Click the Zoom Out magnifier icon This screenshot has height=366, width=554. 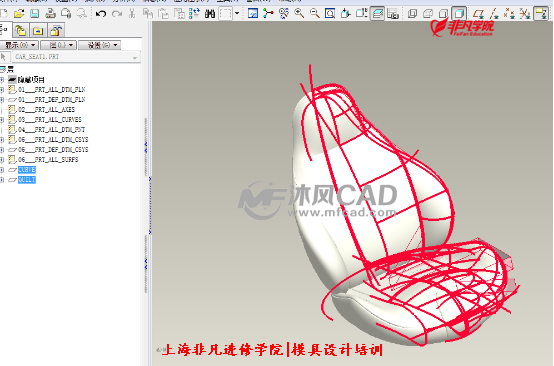(x=314, y=14)
